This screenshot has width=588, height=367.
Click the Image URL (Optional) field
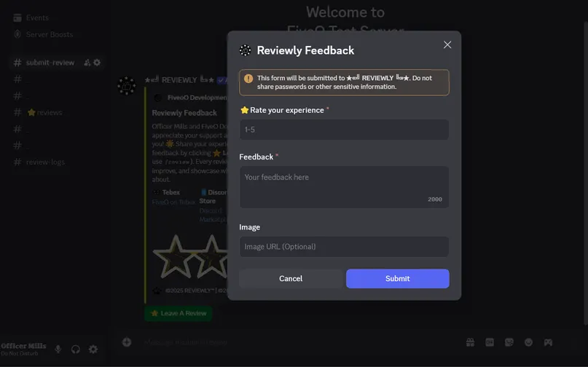(x=344, y=247)
